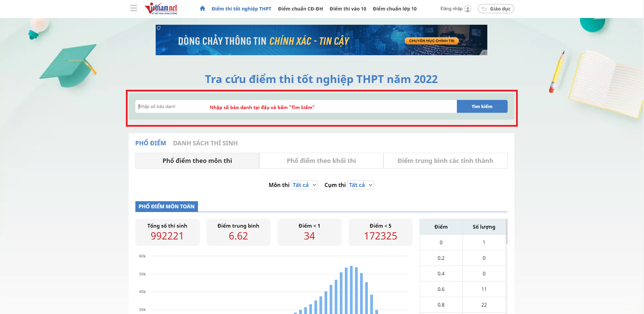Switch to DANH SÁCH THÍ SINH tab
This screenshot has width=644, height=314.
point(205,143)
